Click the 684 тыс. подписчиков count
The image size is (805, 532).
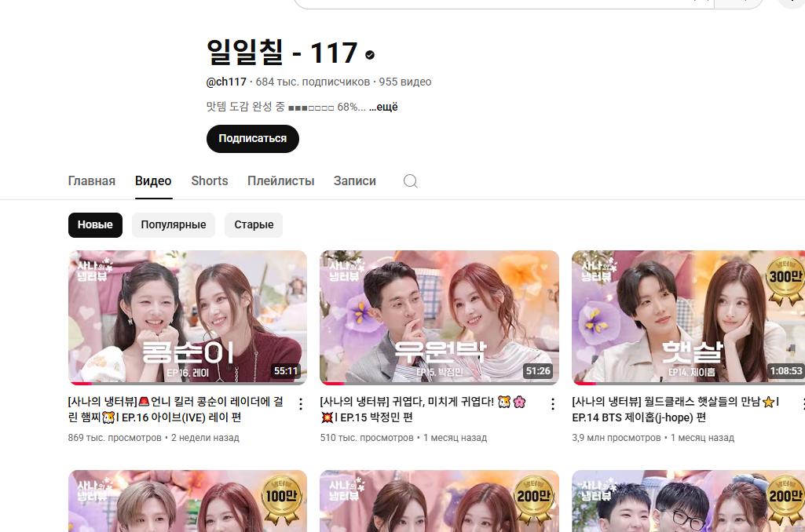pos(313,82)
